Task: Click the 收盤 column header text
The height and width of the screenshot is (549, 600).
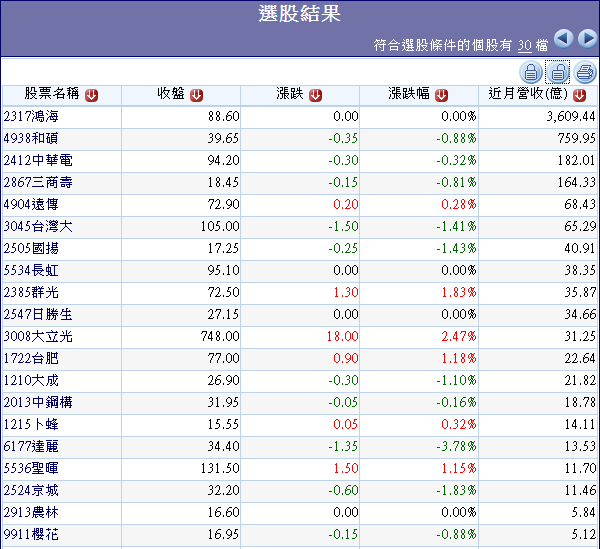Action: tap(171, 93)
